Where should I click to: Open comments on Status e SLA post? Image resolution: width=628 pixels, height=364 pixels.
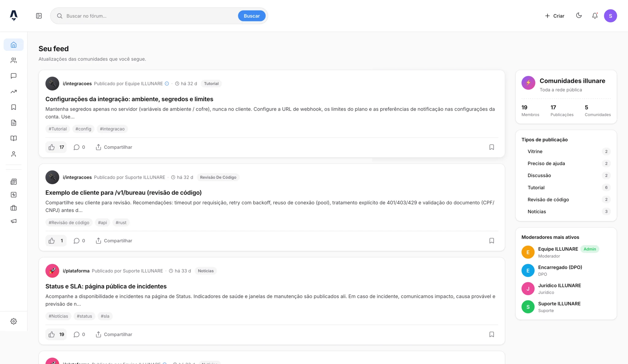coord(79,335)
